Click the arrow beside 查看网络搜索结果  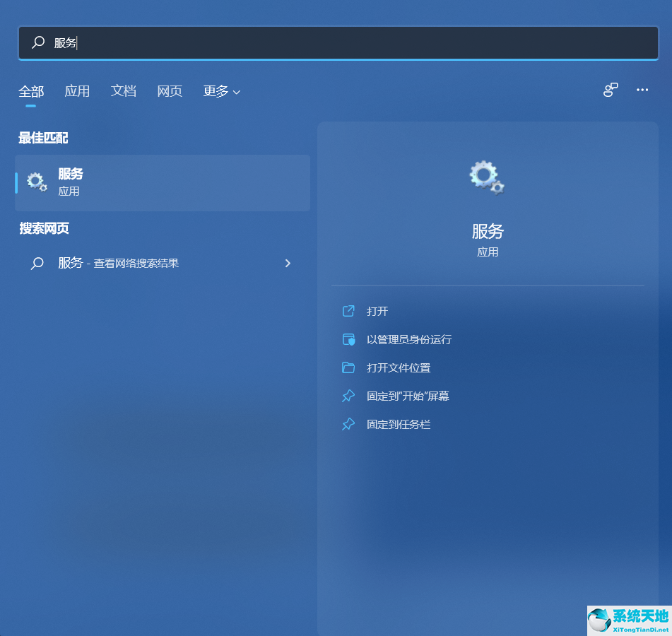click(x=288, y=263)
